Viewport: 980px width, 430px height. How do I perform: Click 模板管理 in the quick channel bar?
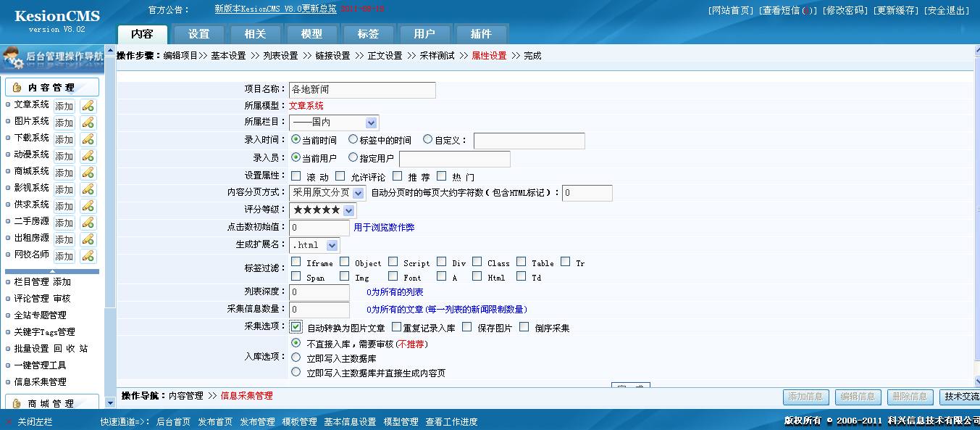299,421
